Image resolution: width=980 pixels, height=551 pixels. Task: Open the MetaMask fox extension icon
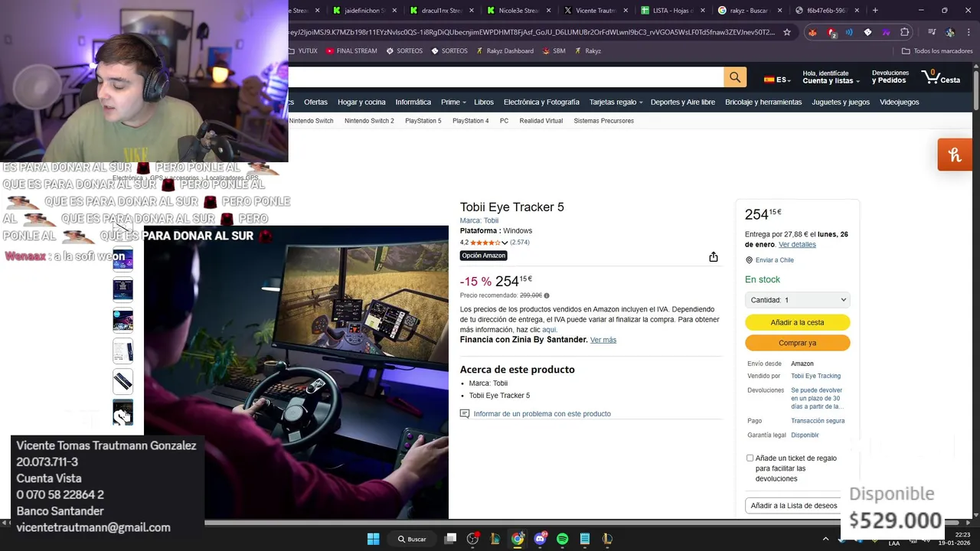812,32
